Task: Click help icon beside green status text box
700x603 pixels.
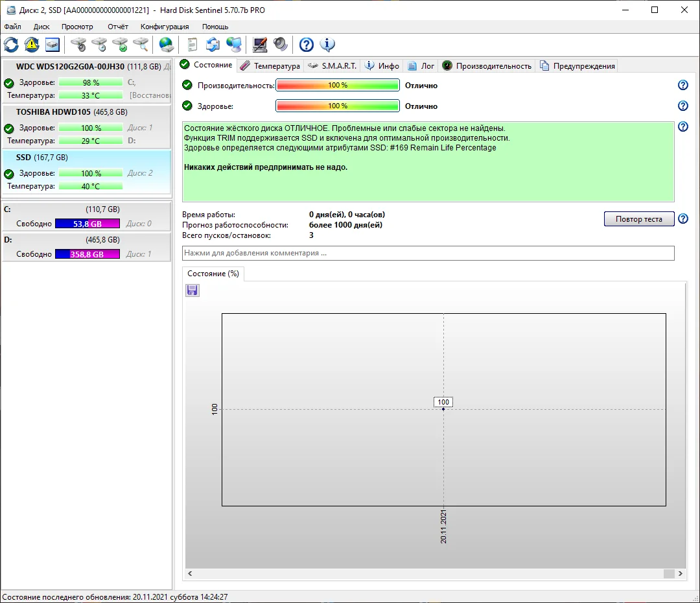Action: pyautogui.click(x=683, y=126)
